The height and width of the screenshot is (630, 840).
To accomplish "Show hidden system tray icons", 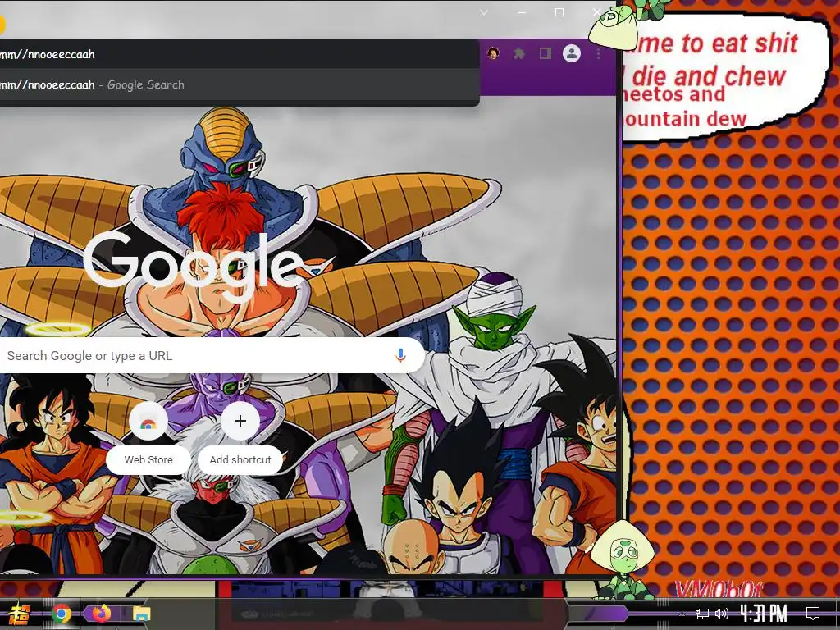I will 681,614.
